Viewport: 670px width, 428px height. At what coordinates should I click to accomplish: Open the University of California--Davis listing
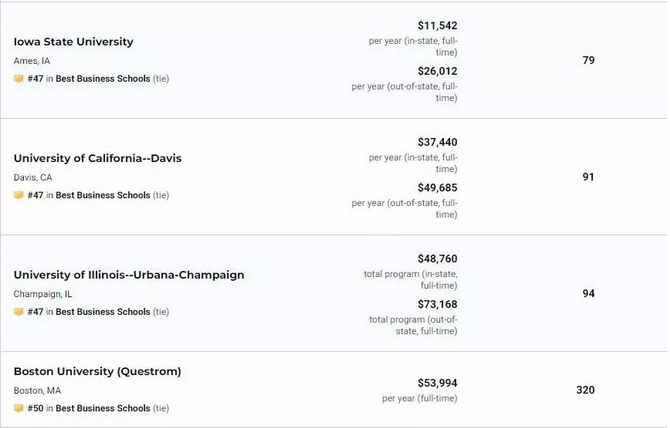[x=97, y=158]
